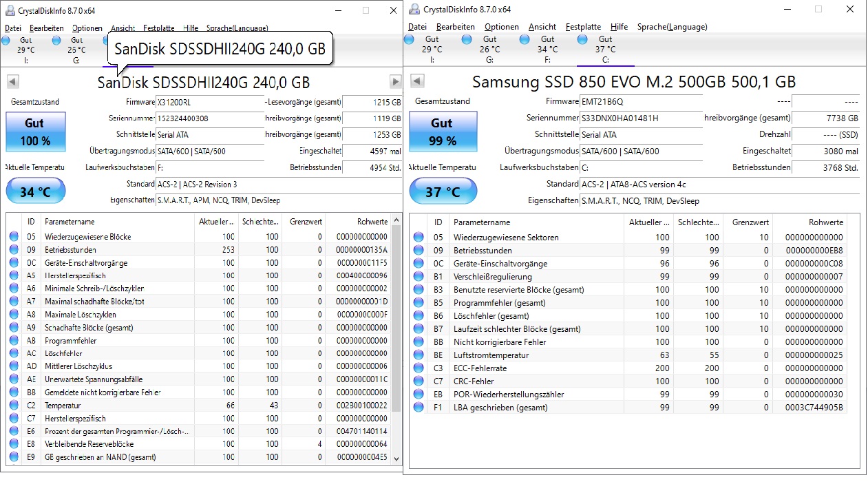
Task: Sort by ID column in SanDisk table
Action: (31, 222)
